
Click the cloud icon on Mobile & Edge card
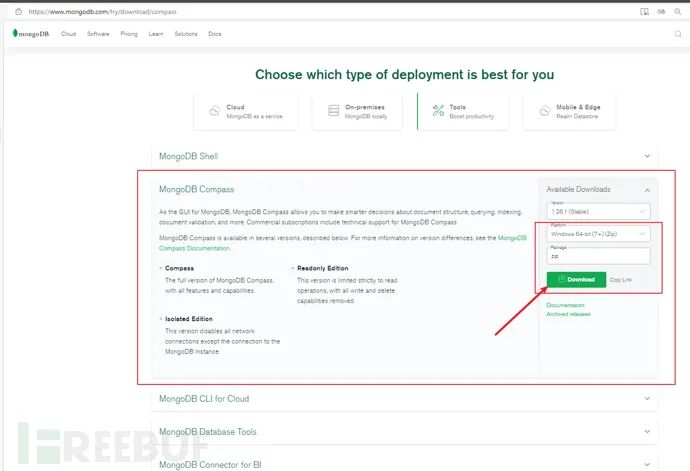coord(545,111)
